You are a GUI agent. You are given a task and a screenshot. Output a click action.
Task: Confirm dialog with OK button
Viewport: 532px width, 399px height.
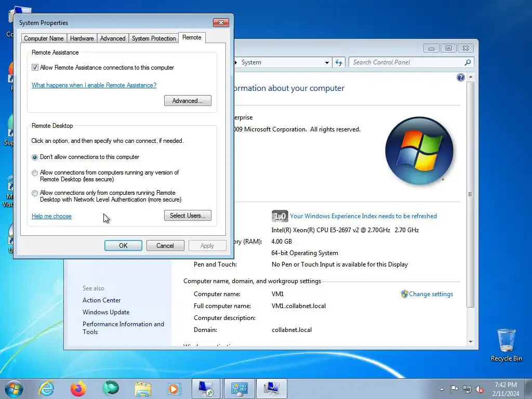click(123, 246)
